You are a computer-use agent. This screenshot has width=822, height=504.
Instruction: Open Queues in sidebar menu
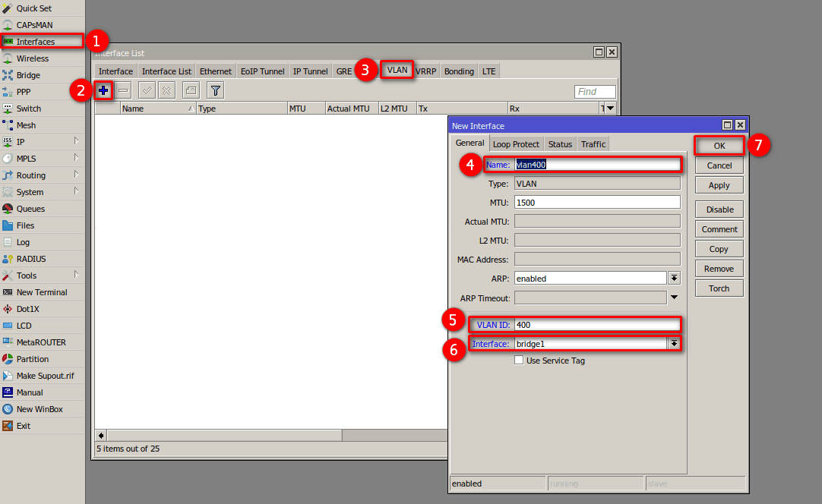30,209
